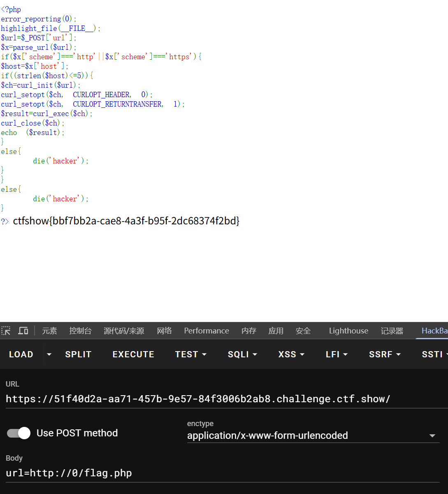Image resolution: width=448 pixels, height=494 pixels.
Task: Open the 应用 tab
Action: pos(276,331)
